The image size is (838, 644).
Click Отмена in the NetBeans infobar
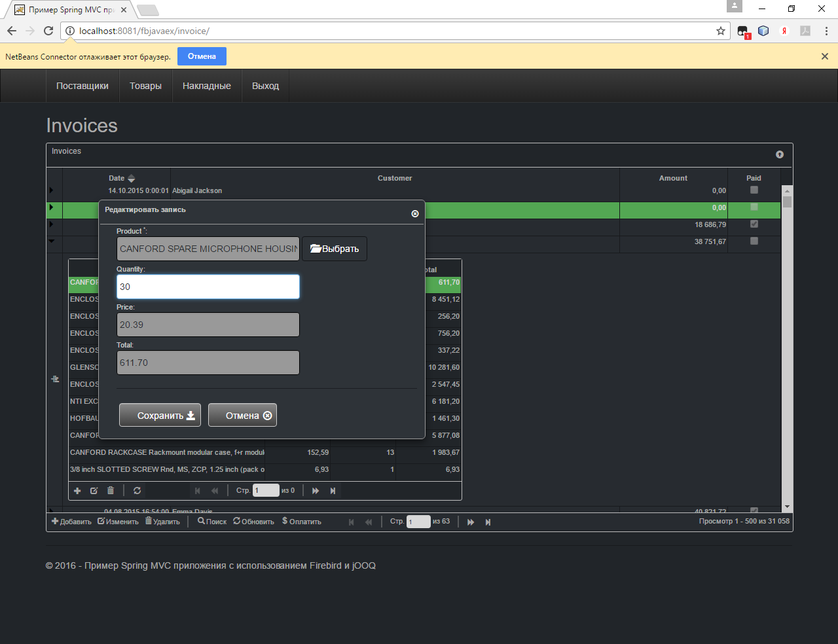(x=202, y=56)
